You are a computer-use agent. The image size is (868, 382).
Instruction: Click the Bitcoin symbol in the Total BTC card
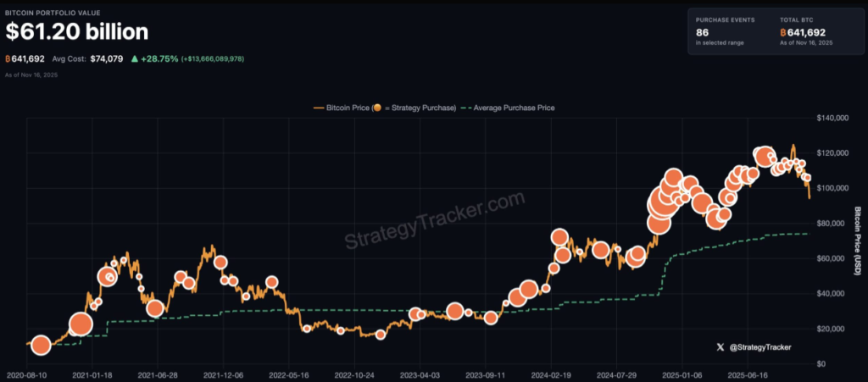click(783, 32)
